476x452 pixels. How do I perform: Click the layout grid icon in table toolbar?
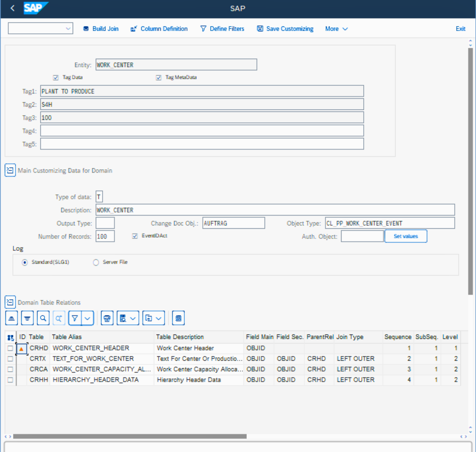click(178, 318)
